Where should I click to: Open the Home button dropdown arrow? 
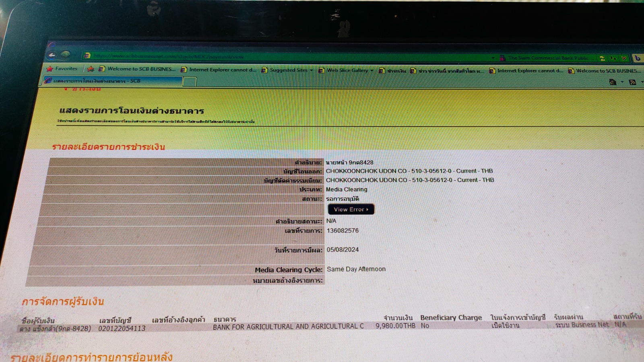(x=622, y=82)
